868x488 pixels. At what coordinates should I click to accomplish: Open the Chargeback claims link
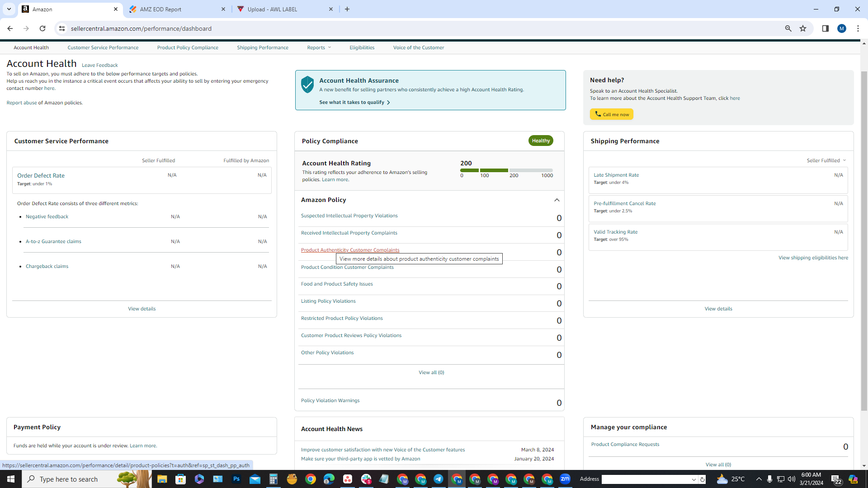[47, 266]
